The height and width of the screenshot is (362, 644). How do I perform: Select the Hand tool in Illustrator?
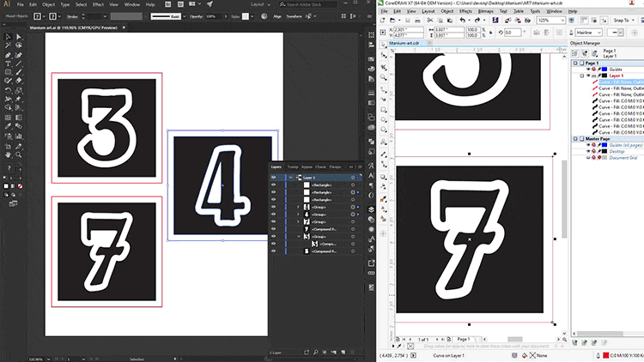[8, 154]
